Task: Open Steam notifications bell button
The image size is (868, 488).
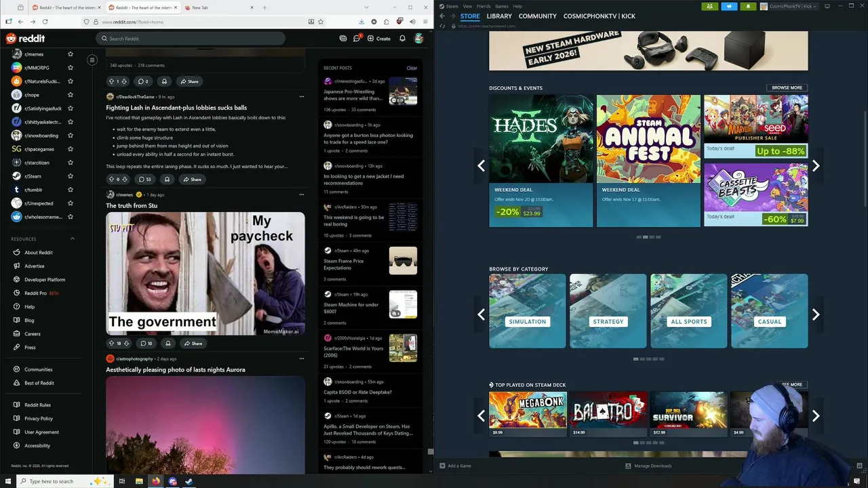Action: click(748, 6)
